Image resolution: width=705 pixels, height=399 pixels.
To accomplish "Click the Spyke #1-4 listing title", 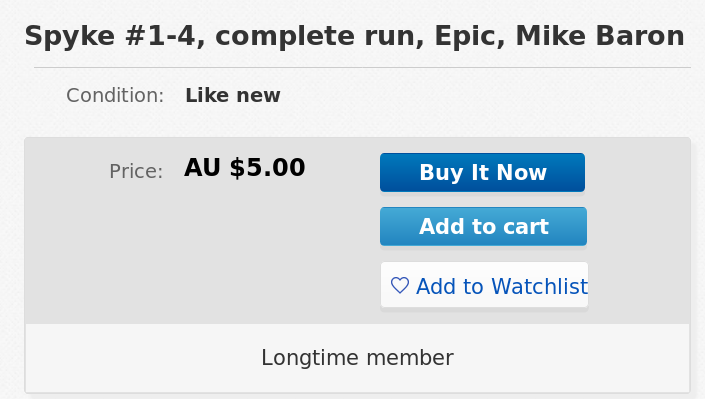I will pyautogui.click(x=354, y=36).
